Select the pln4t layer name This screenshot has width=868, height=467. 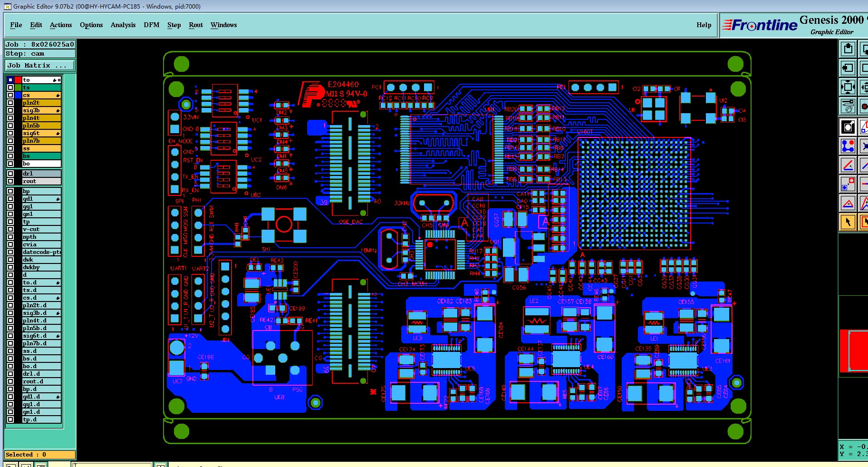pyautogui.click(x=41, y=118)
